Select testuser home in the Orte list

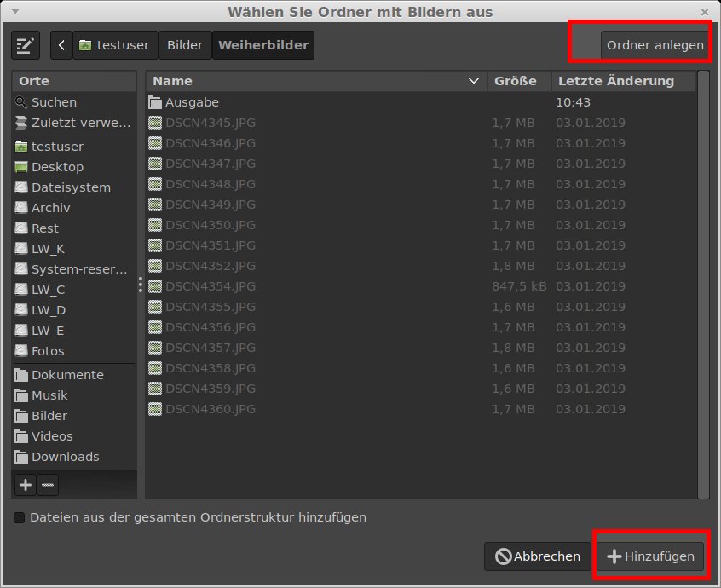[x=74, y=147]
